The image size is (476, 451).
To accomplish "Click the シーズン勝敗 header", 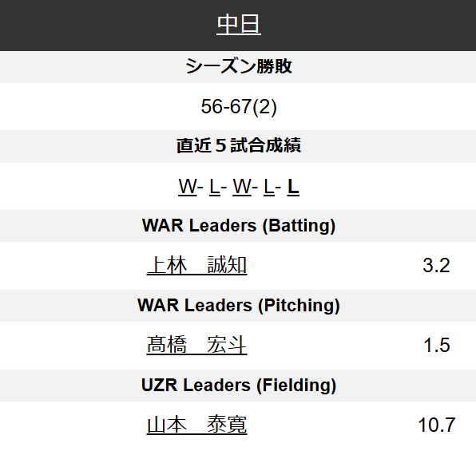I will tap(239, 66).
